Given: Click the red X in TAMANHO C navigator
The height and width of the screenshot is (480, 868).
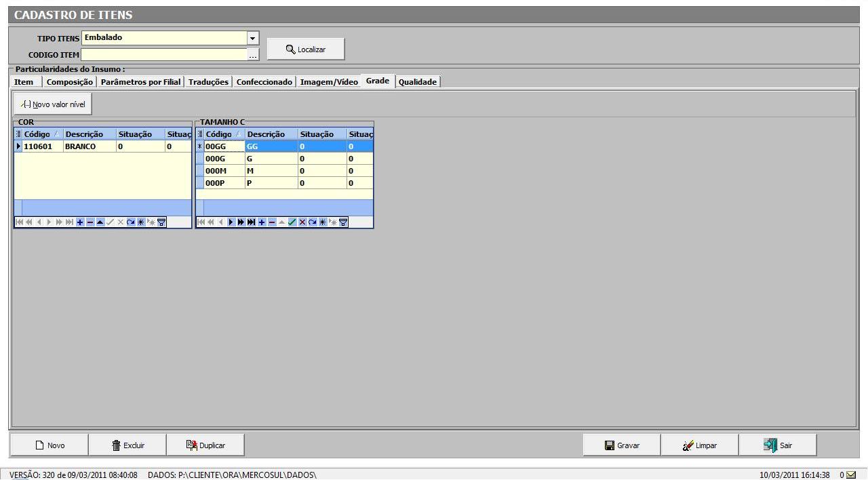Looking at the screenshot, I should [x=302, y=222].
